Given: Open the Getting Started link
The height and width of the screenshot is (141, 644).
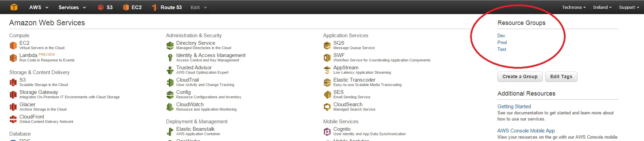Looking at the screenshot, I should pos(514,106).
